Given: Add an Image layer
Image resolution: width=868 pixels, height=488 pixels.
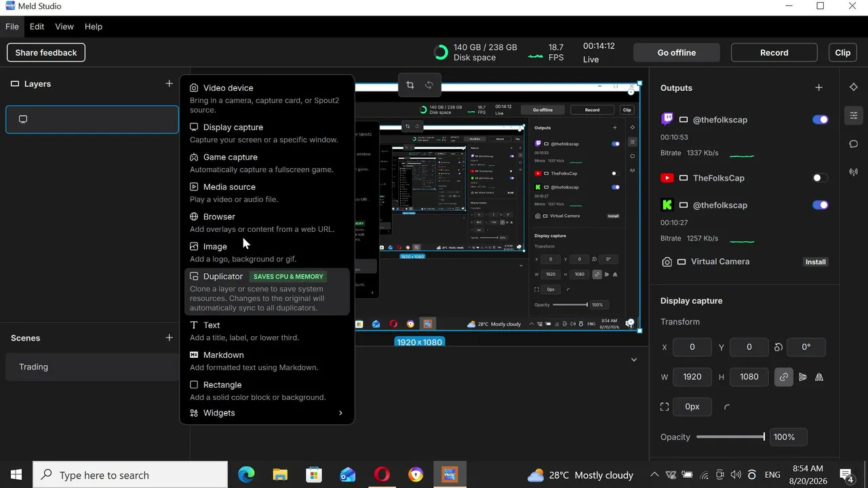Looking at the screenshot, I should point(267,252).
